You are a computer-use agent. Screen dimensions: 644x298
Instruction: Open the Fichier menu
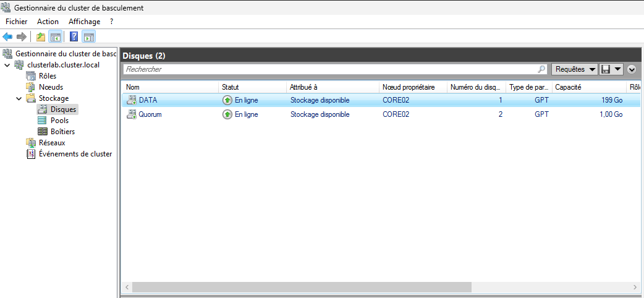17,22
